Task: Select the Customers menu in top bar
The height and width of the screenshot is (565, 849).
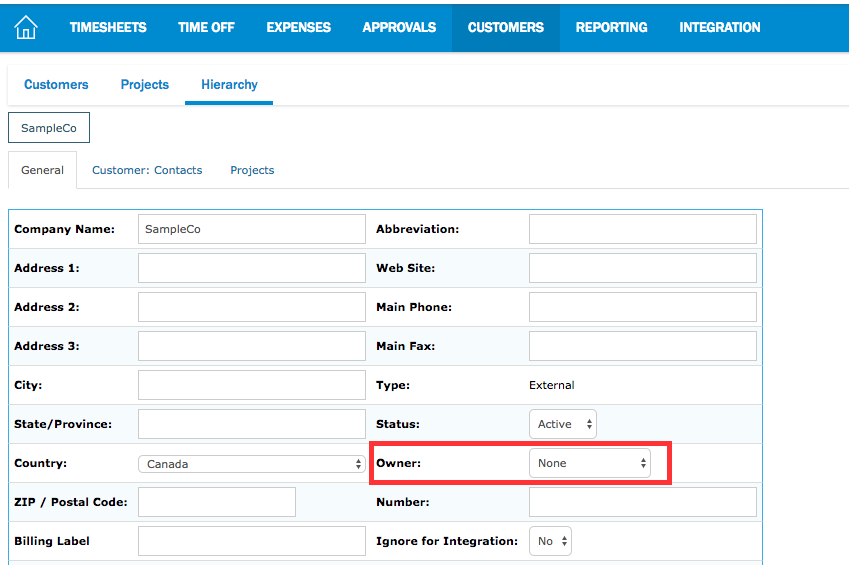Action: [x=506, y=28]
